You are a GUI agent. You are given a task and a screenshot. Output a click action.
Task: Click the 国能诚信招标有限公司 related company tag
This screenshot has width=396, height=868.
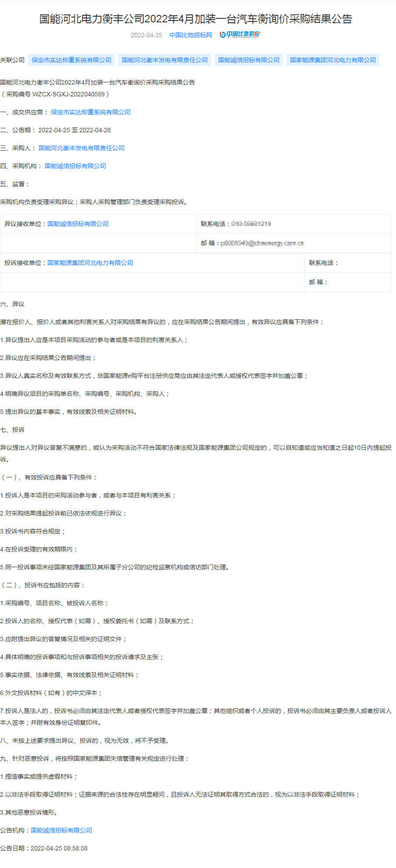[249, 60]
